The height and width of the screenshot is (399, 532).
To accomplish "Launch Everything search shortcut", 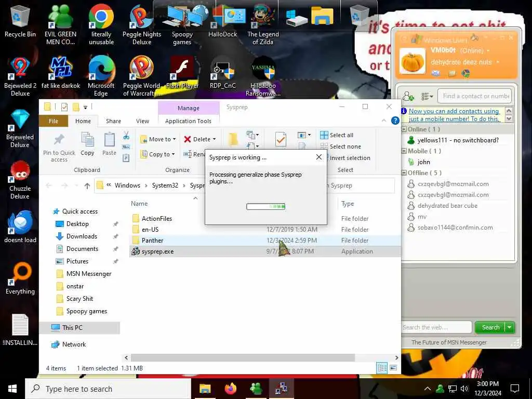I will point(20,278).
